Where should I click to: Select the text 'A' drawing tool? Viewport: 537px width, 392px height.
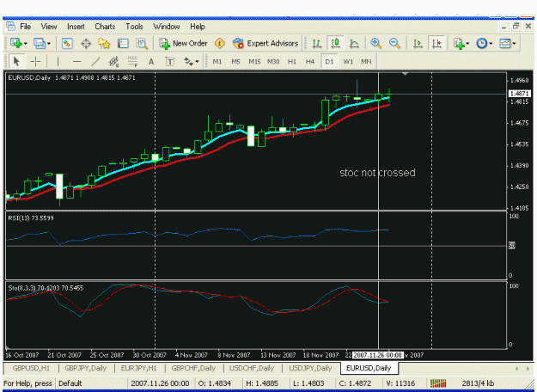tap(151, 62)
